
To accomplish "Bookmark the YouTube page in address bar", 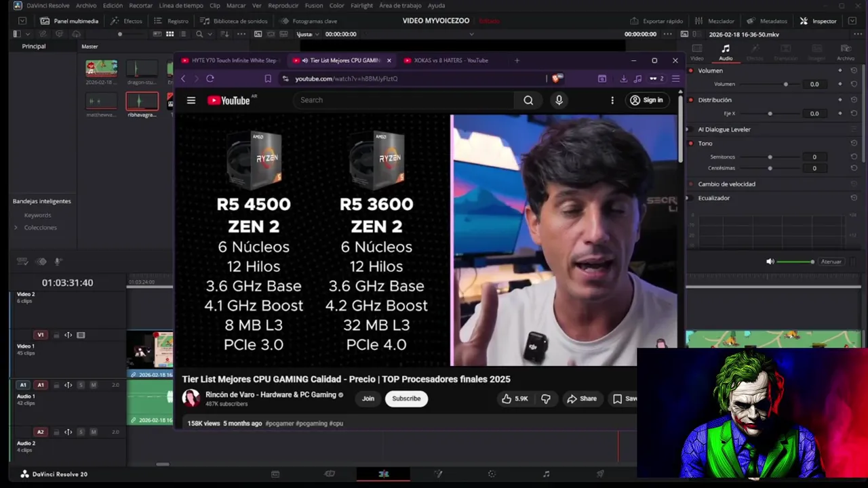I will [268, 79].
